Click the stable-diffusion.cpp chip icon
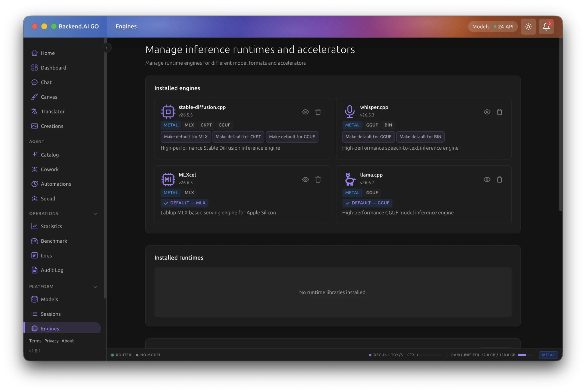 tap(168, 112)
